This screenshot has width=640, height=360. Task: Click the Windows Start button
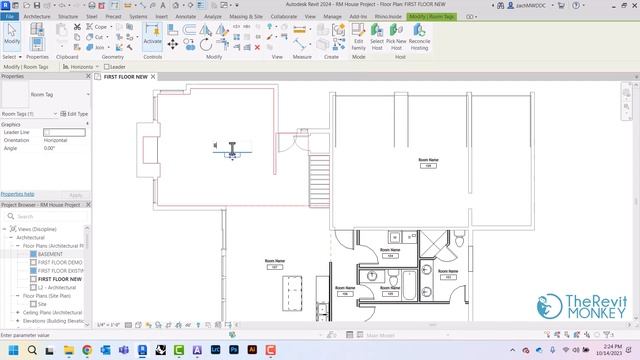coord(13,350)
